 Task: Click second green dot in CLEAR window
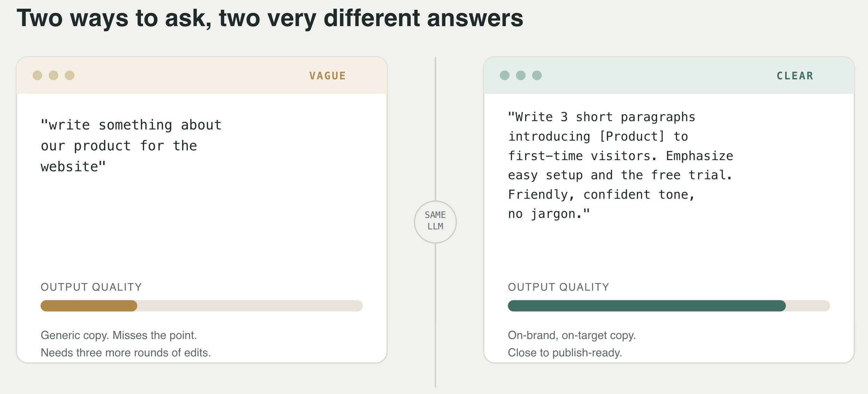(x=521, y=75)
